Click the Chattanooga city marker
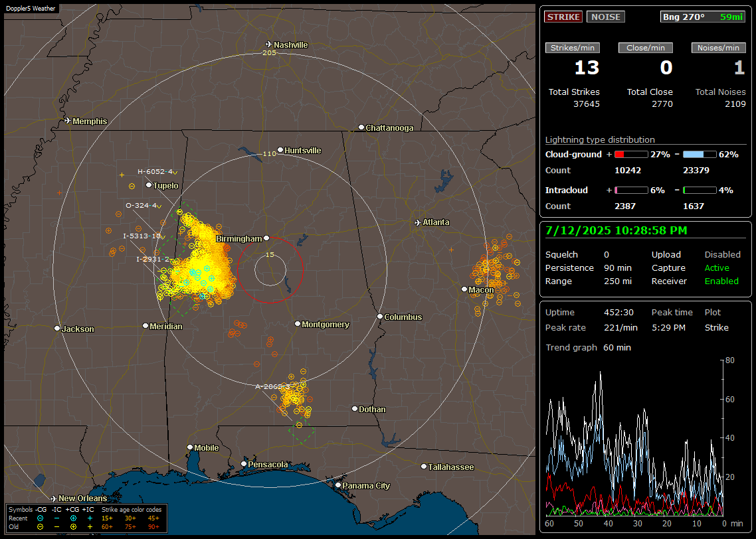This screenshot has height=539, width=756. 361,127
